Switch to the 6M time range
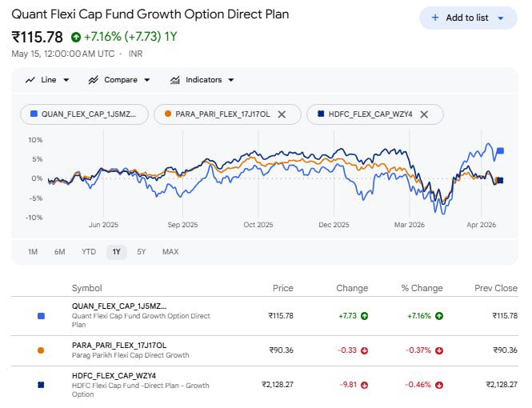Viewport: 532px width, 408px height. click(x=60, y=252)
